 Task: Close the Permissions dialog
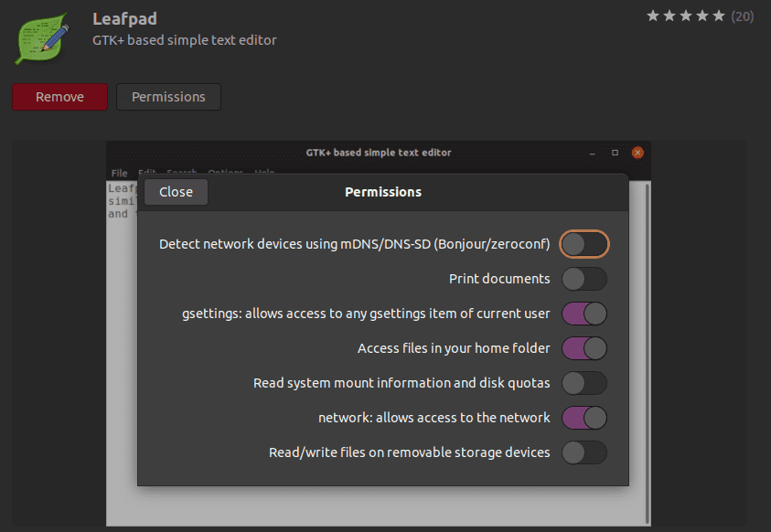coord(176,192)
